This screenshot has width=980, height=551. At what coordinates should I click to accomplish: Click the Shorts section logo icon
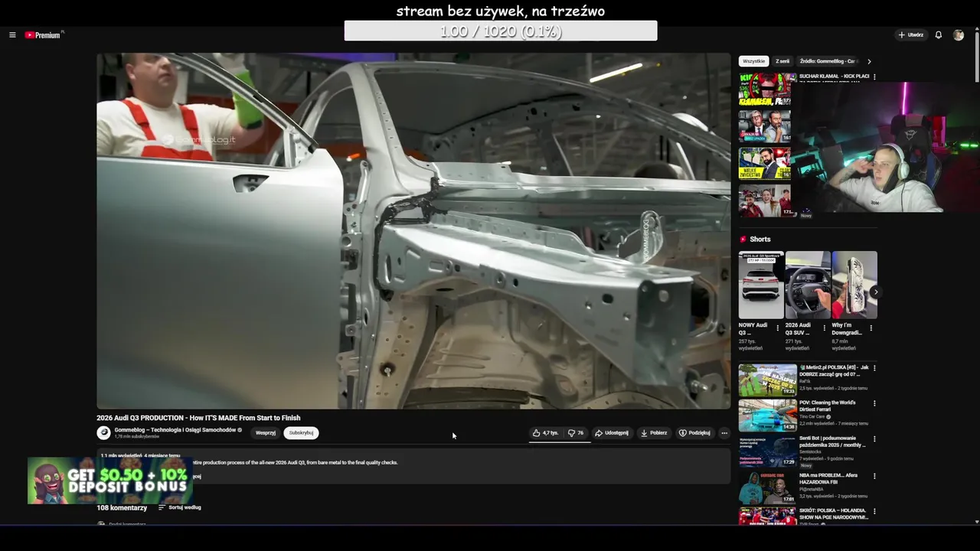(743, 240)
